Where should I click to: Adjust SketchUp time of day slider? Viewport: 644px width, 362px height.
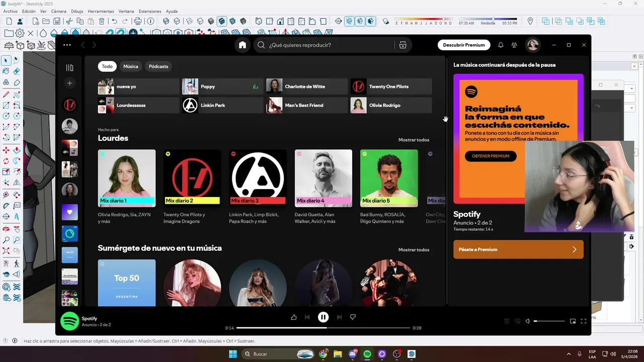488,19
